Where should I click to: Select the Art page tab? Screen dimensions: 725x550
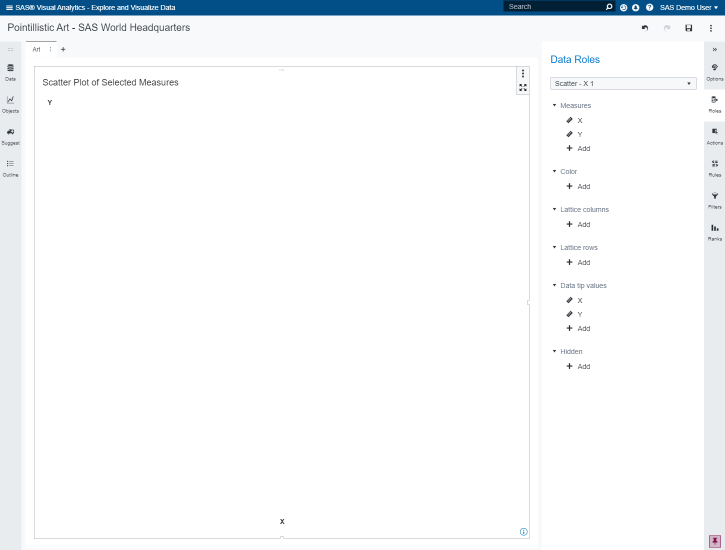[37, 49]
